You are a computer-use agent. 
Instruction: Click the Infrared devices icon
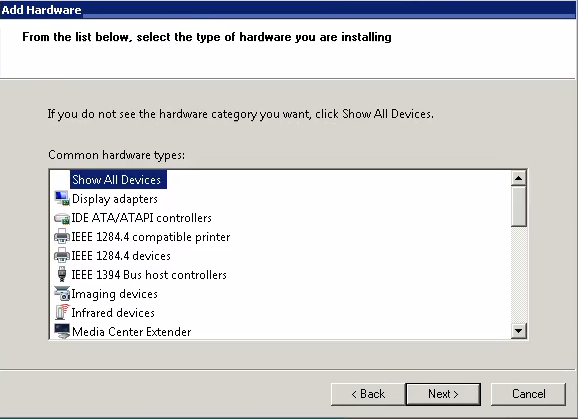pos(62,312)
